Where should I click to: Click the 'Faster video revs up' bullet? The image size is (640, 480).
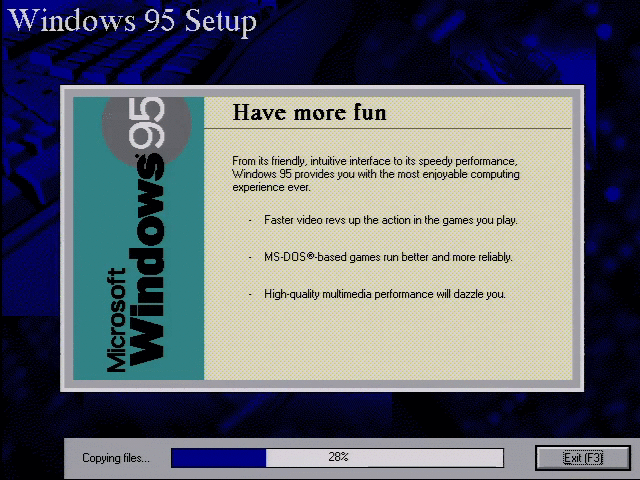tap(391, 220)
